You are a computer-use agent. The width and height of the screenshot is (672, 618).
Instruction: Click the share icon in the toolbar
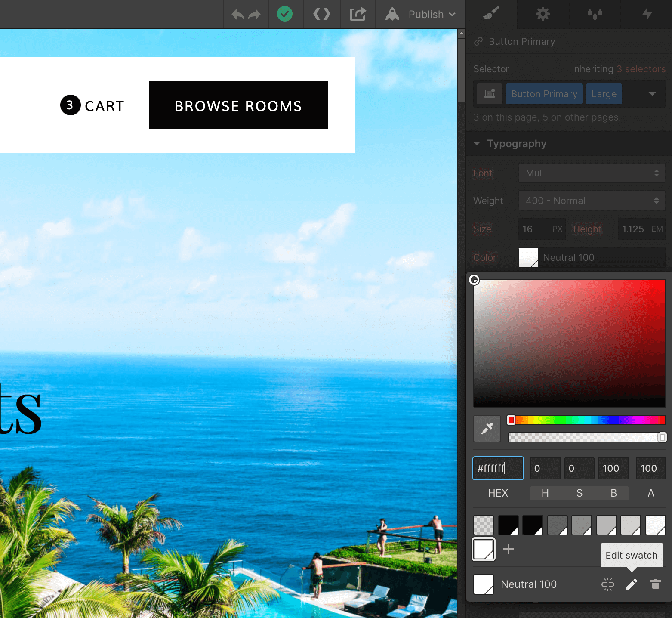tap(358, 14)
